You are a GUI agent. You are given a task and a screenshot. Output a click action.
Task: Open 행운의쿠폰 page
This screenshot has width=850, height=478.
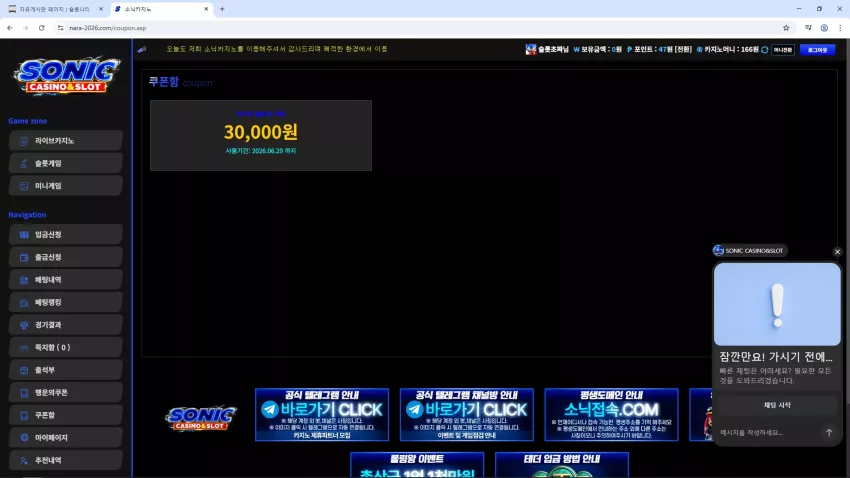click(x=66, y=392)
